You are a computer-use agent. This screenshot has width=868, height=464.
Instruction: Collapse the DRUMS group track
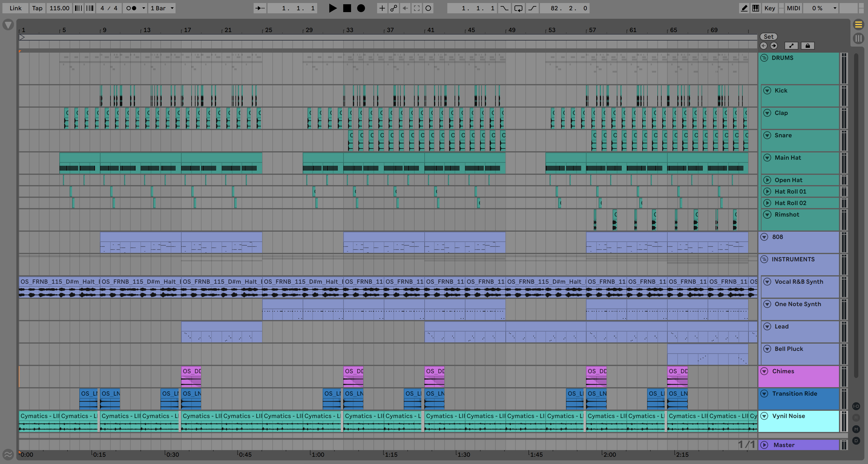point(764,57)
